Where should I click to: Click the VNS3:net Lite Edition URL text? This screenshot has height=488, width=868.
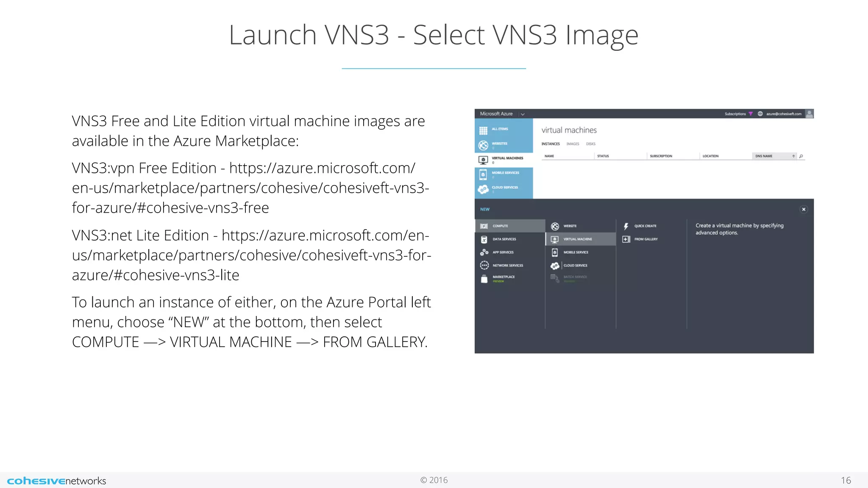coord(252,255)
